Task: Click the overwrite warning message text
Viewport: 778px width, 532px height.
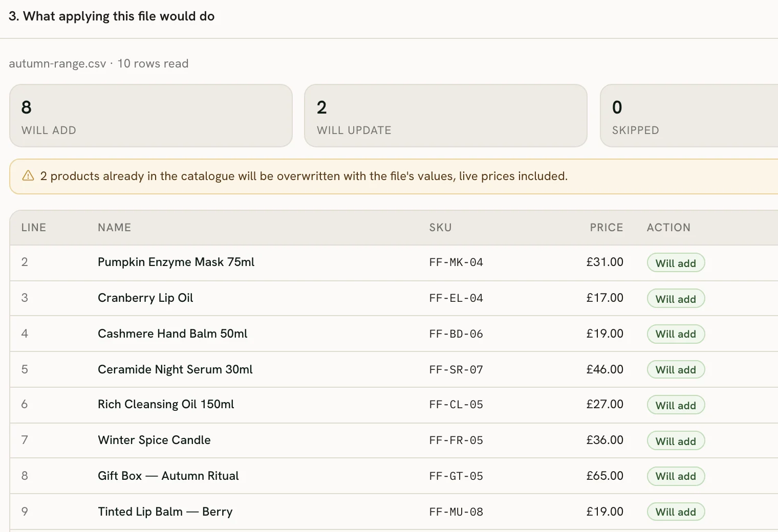Action: coord(304,176)
